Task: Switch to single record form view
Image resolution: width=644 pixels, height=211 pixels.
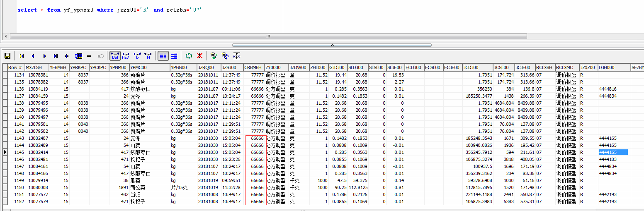Action: 174,56
